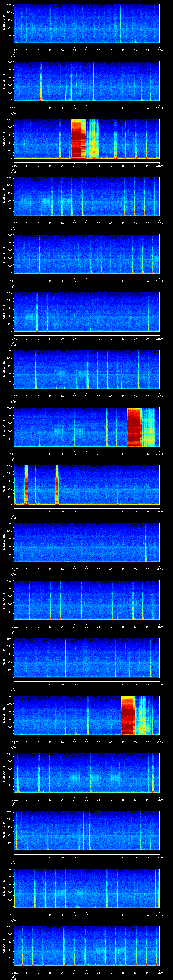Select the "35:00" end time label
Screen dimensions: 173x980
tap(160, 742)
